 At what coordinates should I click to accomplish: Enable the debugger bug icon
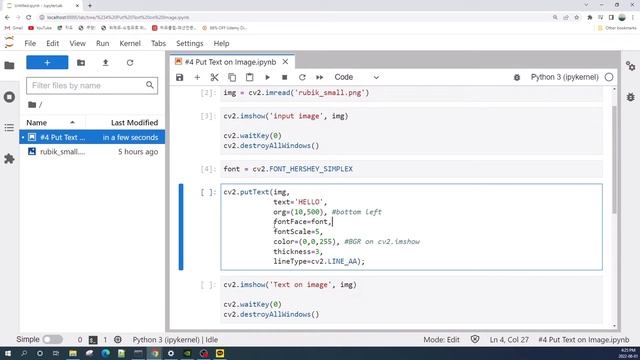coord(517,77)
